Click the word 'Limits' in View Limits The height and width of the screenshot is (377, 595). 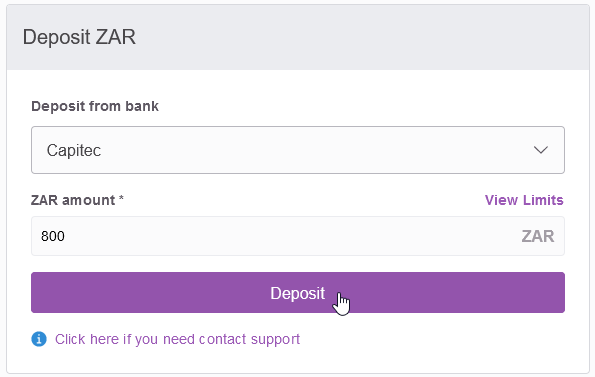click(543, 200)
